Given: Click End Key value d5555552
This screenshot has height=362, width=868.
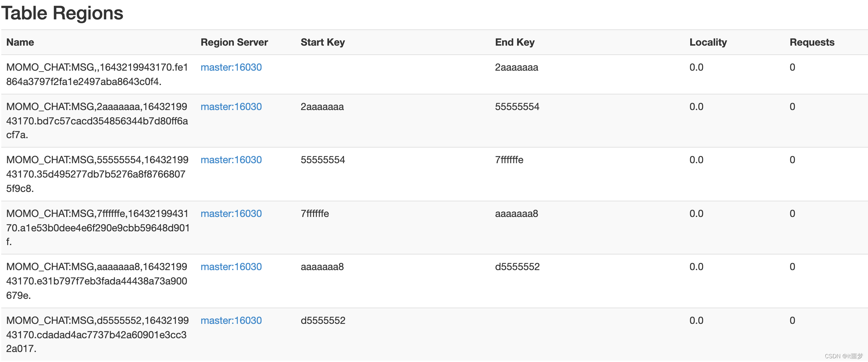Looking at the screenshot, I should [517, 267].
